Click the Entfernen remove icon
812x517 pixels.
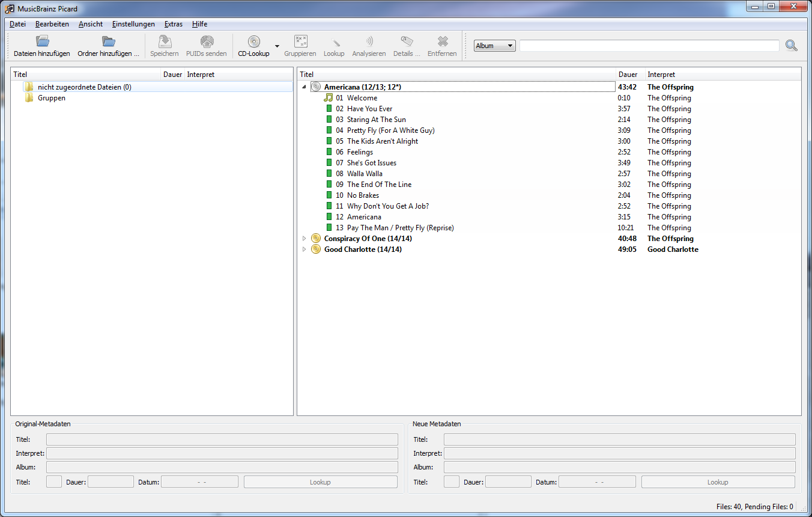442,41
